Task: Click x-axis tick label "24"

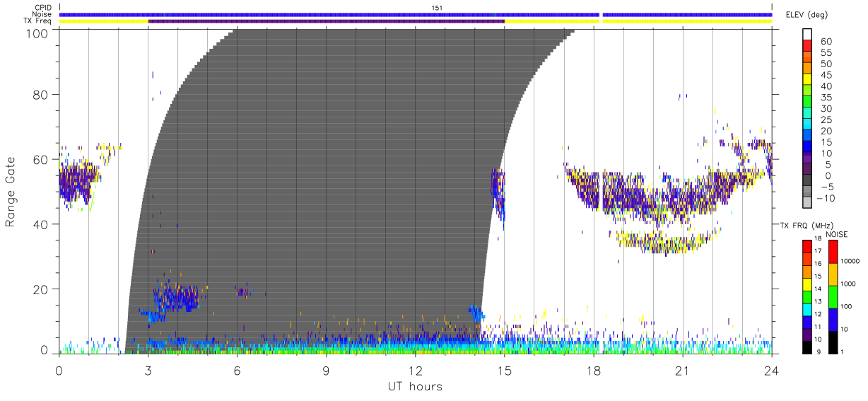Action: (772, 370)
